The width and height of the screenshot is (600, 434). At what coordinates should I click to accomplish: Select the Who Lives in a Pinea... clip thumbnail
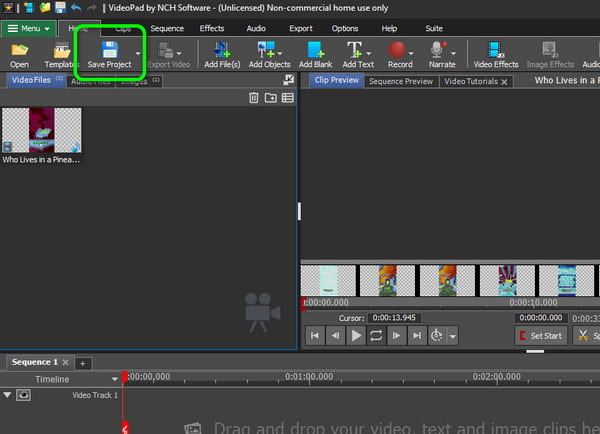[x=41, y=130]
